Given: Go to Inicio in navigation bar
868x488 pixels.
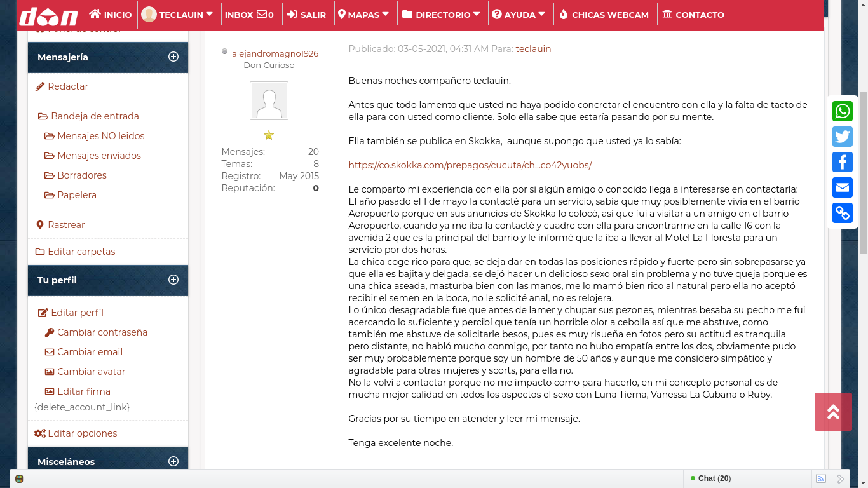Looking at the screenshot, I should point(111,15).
